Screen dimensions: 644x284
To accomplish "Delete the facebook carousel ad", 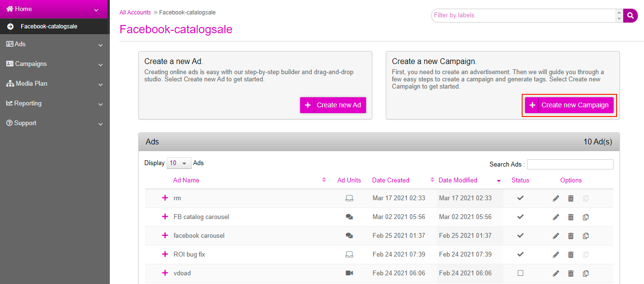I will (571, 236).
